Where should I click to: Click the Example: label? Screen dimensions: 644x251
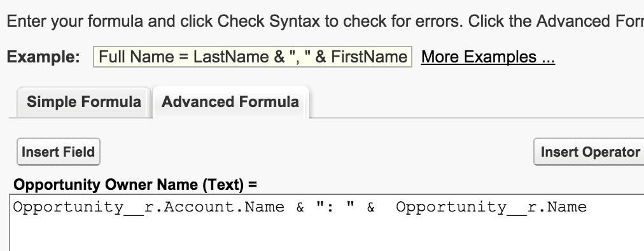tap(43, 57)
